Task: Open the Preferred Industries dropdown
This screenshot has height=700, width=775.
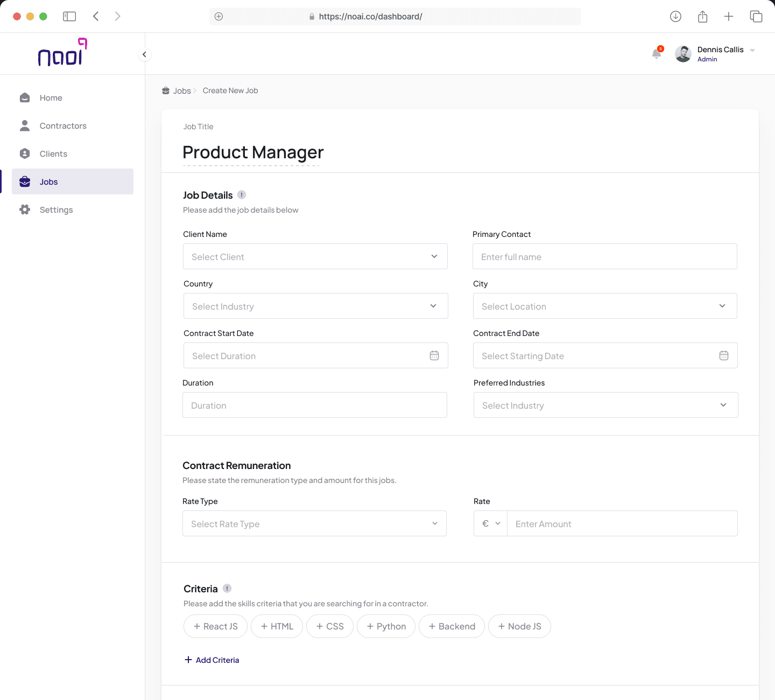Action: coord(606,405)
